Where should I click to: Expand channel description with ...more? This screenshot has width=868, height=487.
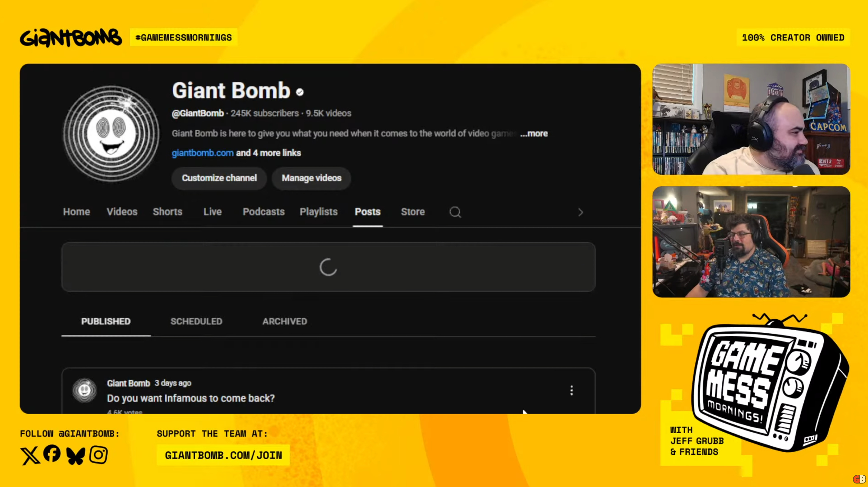[534, 134]
